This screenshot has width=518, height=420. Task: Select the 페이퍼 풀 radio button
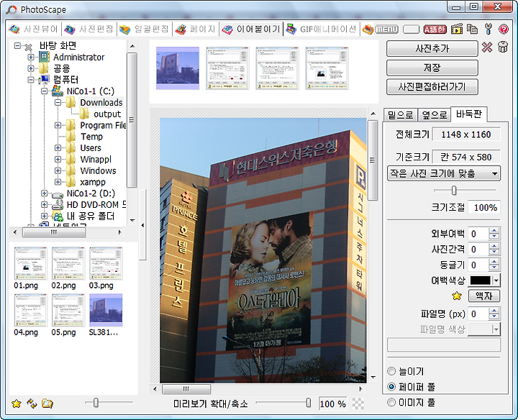[391, 386]
